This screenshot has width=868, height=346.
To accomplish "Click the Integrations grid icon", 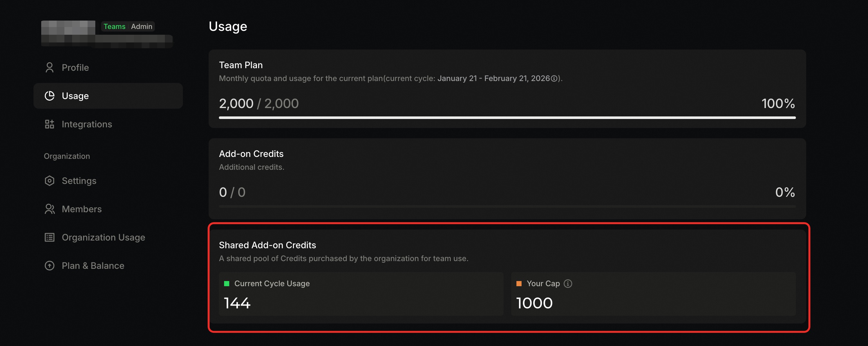I will coord(50,124).
